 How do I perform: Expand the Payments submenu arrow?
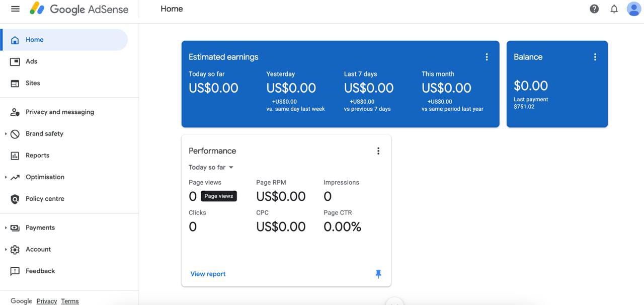tap(6, 228)
